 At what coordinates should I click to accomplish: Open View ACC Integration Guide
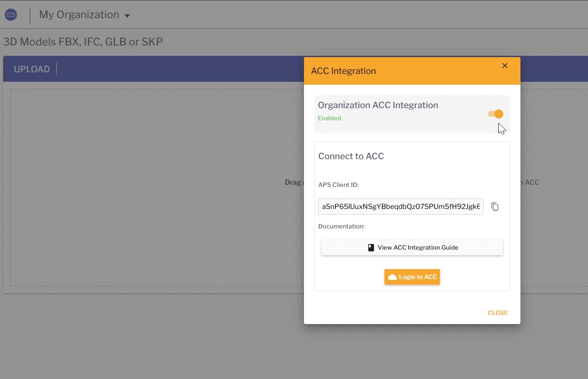tap(412, 247)
